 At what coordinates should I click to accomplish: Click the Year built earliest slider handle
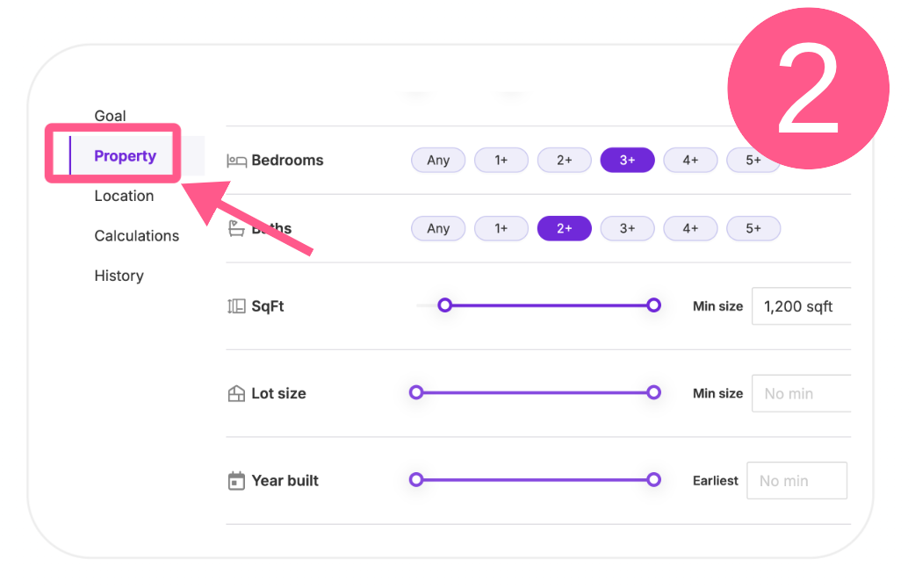click(x=416, y=479)
